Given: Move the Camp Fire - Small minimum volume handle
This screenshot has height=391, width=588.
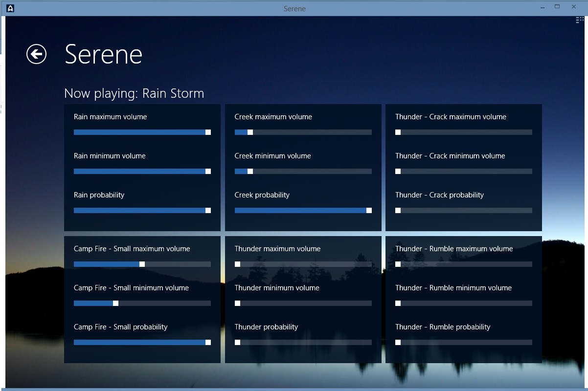Looking at the screenshot, I should 115,303.
